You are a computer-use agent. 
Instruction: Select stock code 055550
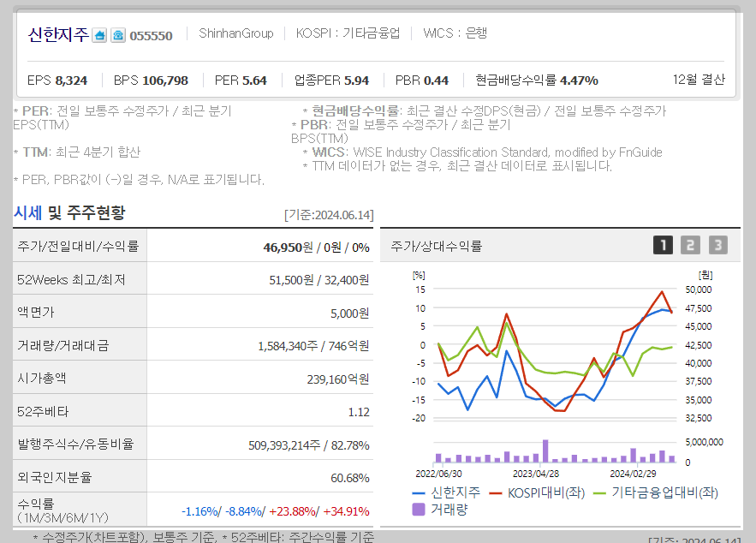[151, 36]
